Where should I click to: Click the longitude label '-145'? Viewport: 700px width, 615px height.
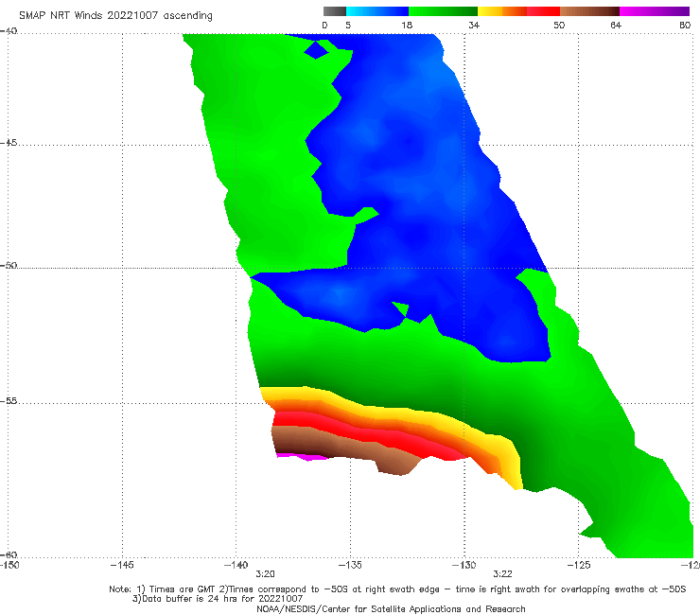[x=122, y=565]
